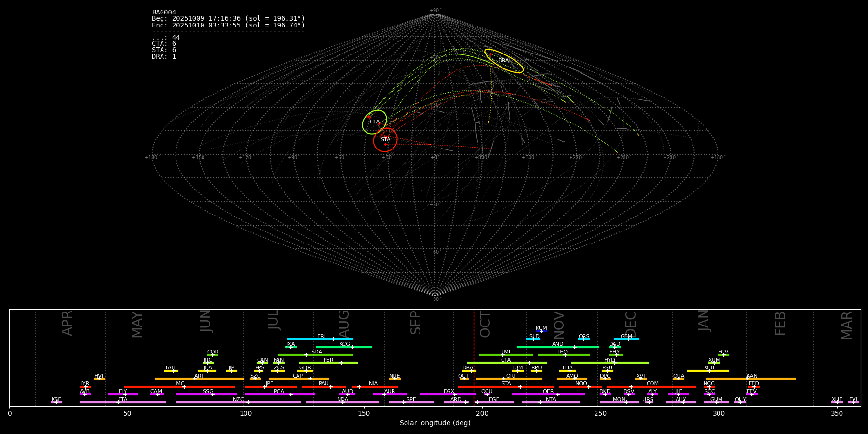The width and height of the screenshot is (868, 434).
Task: Click the CTA: 6 count in the legend
Action: tap(164, 44)
